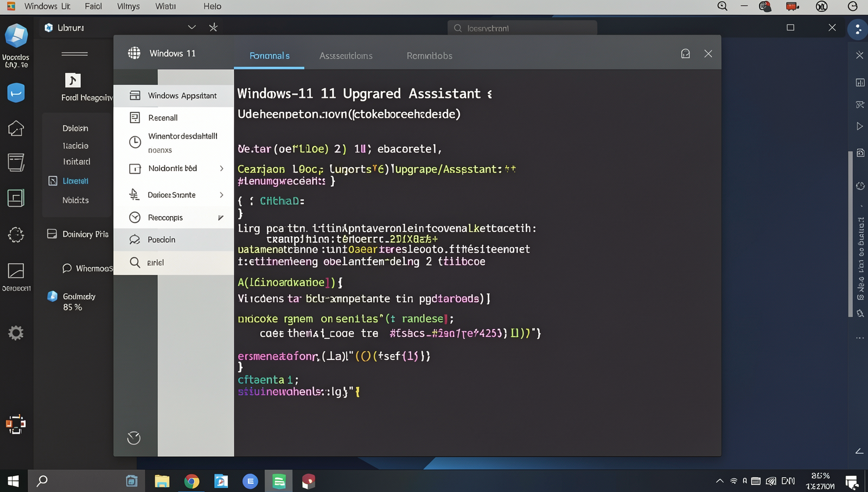Image resolution: width=868 pixels, height=492 pixels.
Task: Open taskbar search magnifier
Action: (42, 481)
